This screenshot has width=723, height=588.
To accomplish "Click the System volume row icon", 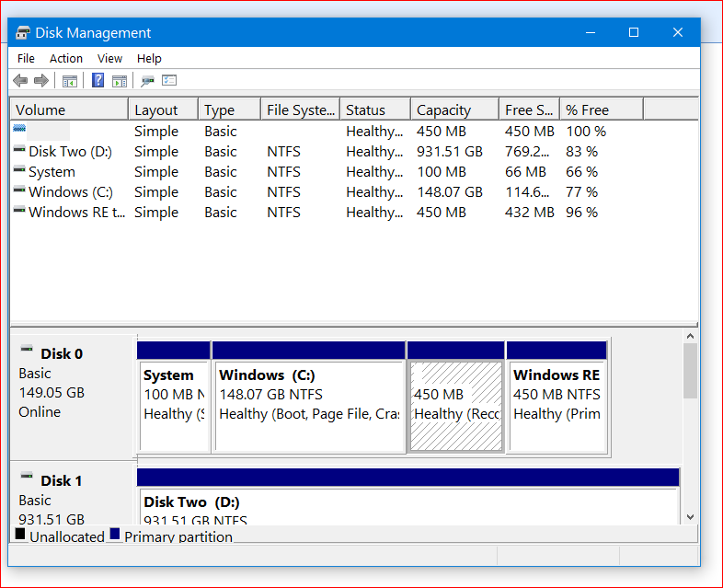I will (x=19, y=169).
